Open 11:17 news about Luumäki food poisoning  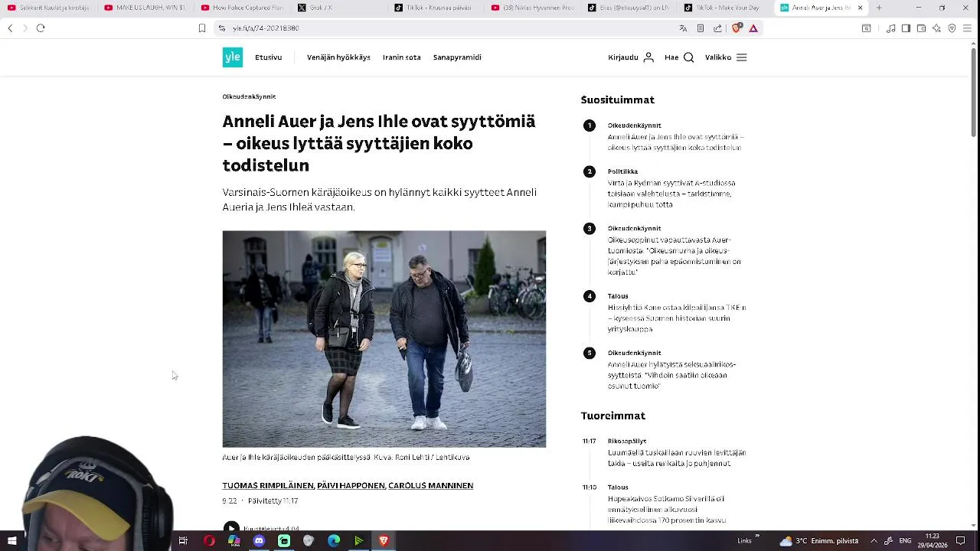pyautogui.click(x=677, y=458)
